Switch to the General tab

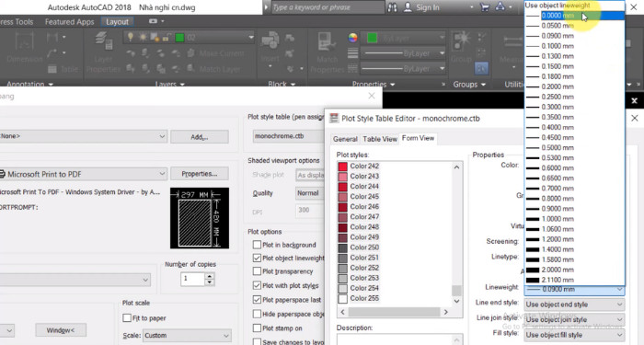tap(345, 139)
